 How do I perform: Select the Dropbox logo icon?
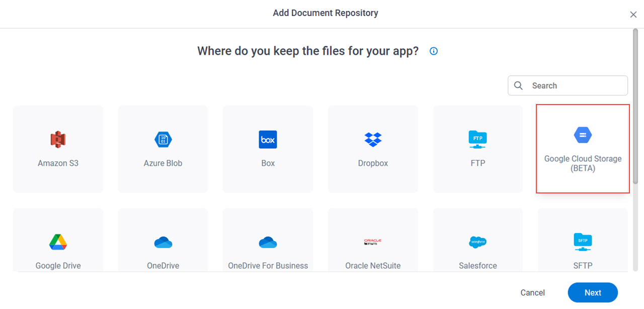373,139
